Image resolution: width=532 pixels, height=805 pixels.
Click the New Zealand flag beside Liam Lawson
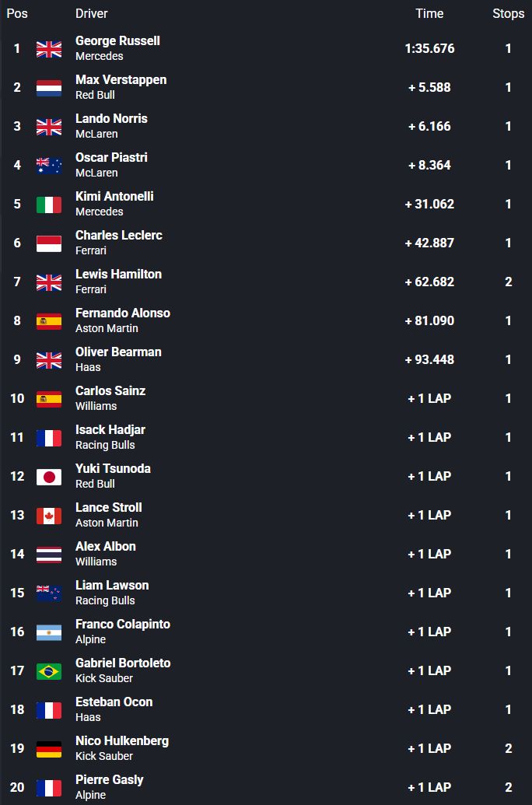click(x=49, y=593)
